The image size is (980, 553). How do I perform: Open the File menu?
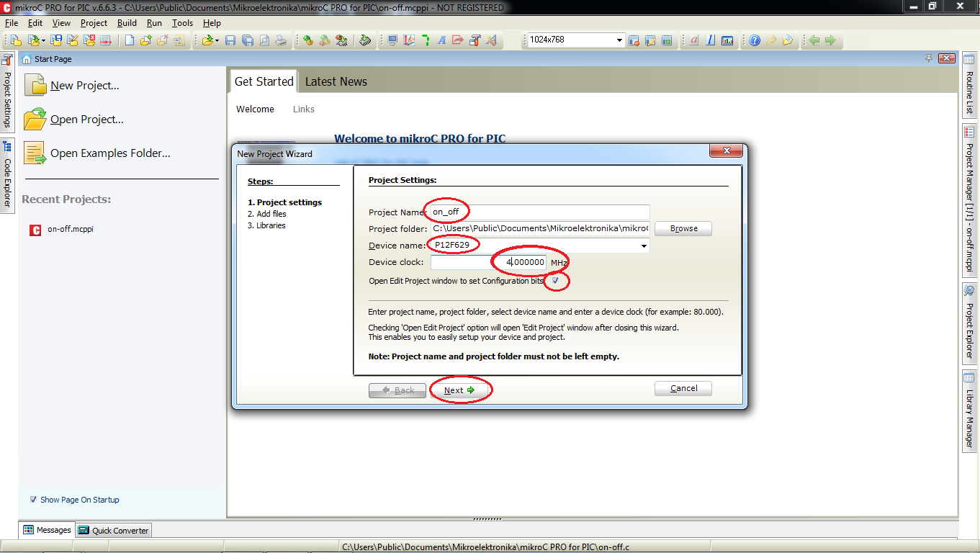pos(11,23)
